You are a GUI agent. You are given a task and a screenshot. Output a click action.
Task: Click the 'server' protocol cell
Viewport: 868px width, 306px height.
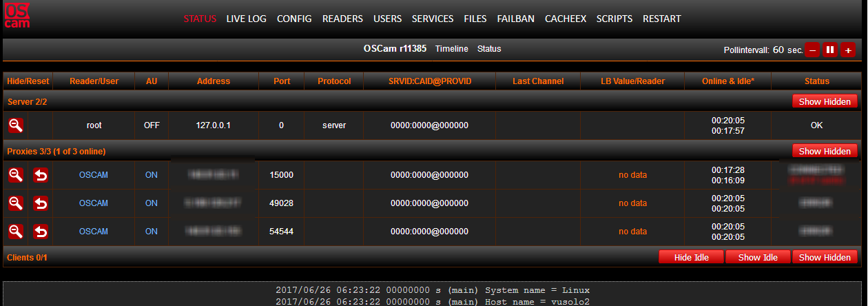334,125
